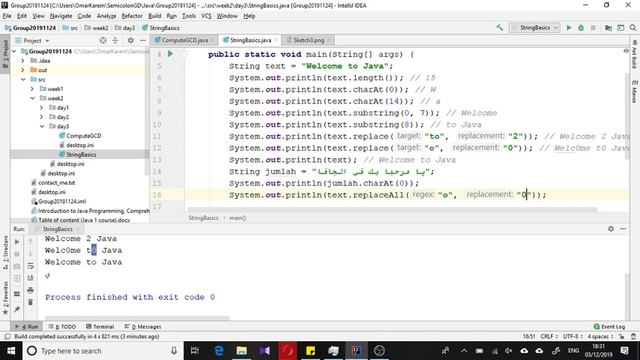Switch to ComputeGCD.java tab
The height and width of the screenshot is (360, 640).
pyautogui.click(x=184, y=40)
